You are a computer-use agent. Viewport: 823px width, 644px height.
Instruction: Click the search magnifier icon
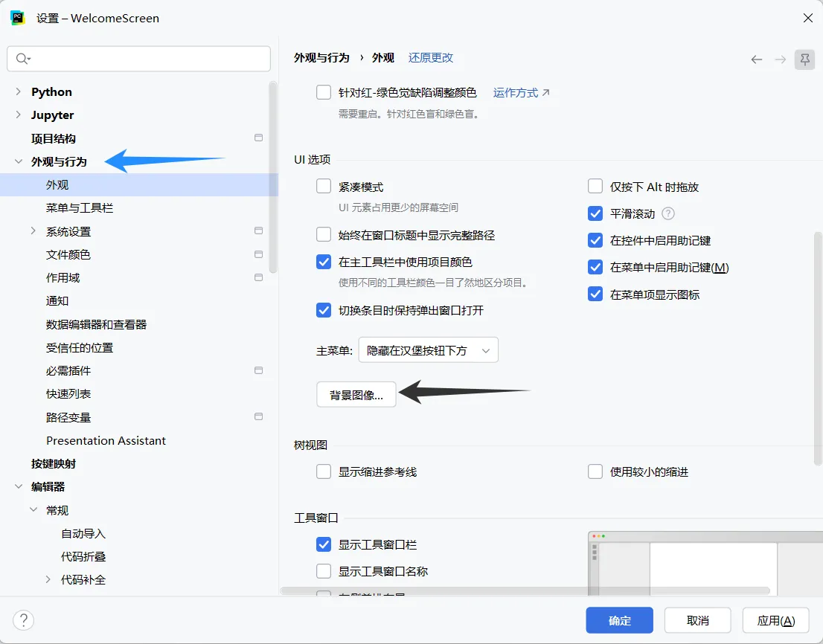(x=22, y=59)
